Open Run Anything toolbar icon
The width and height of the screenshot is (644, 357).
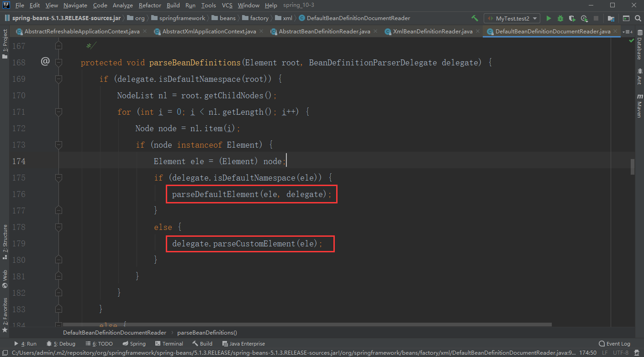626,18
